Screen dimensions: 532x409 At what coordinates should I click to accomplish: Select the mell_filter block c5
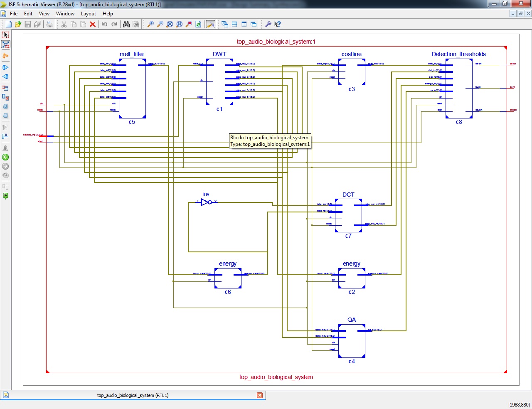pos(132,89)
